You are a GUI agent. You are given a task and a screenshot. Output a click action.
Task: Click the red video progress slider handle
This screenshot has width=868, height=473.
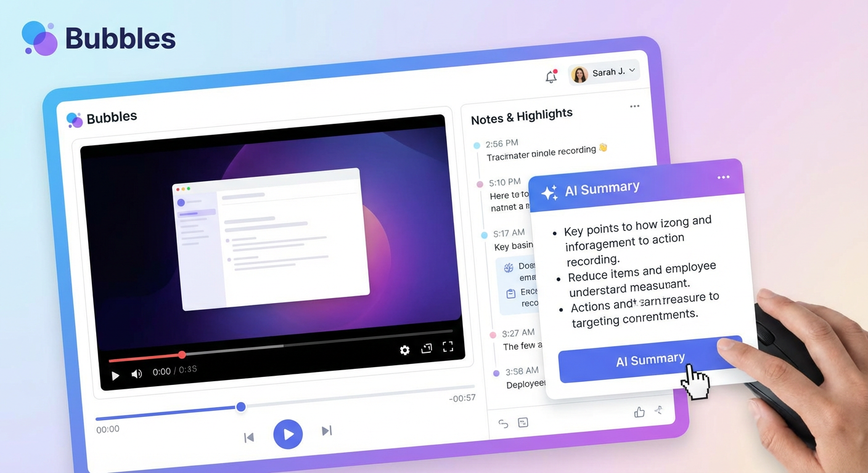pos(182,355)
